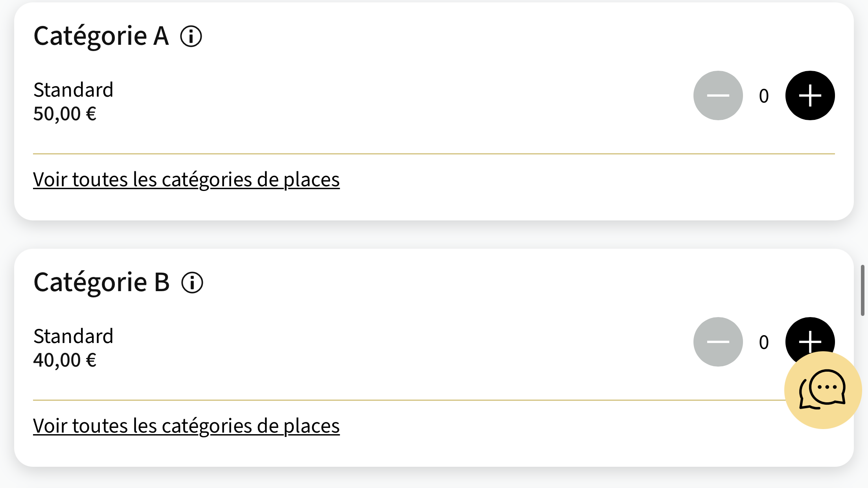Click 'Voir toutes les catégories de places' under Catégorie B

(x=186, y=426)
